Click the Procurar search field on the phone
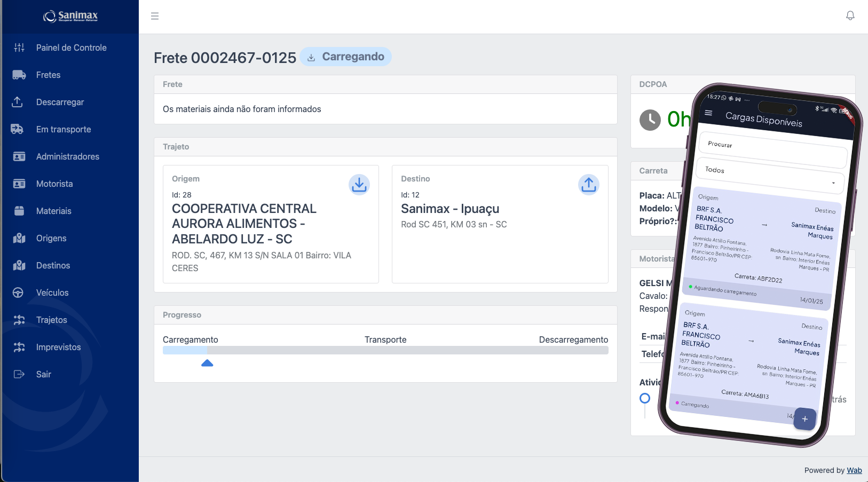The image size is (868, 482). point(774,151)
